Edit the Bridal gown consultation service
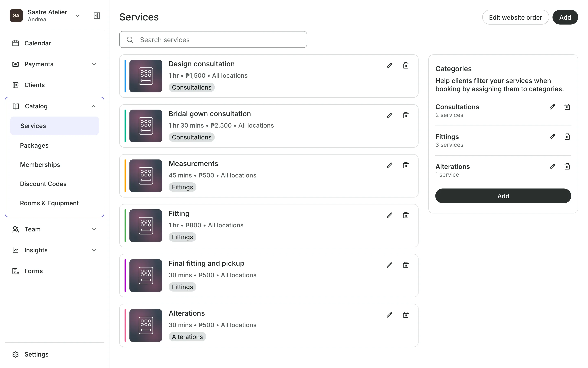 coord(389,115)
